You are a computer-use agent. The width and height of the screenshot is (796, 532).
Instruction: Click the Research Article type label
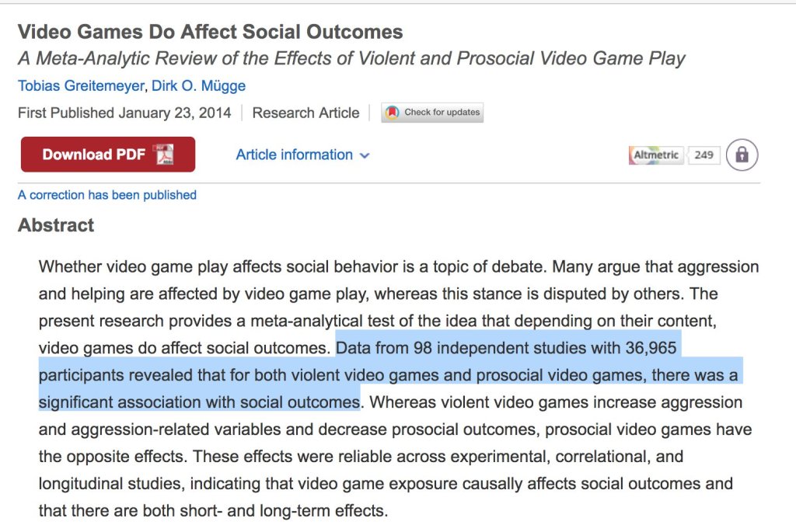click(x=305, y=113)
